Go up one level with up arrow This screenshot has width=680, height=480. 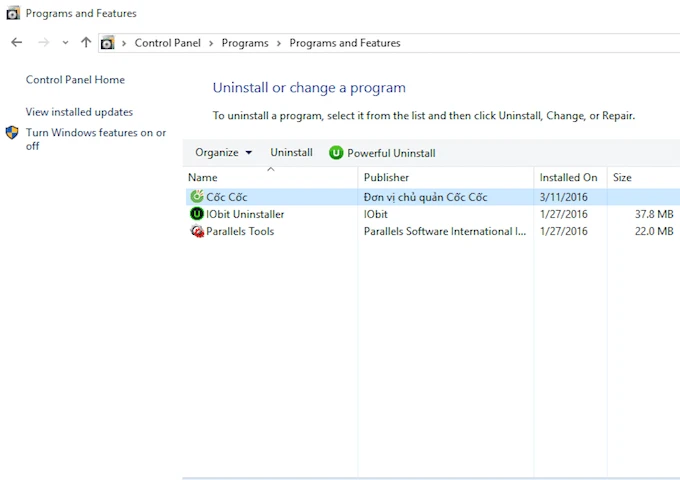pyautogui.click(x=86, y=43)
